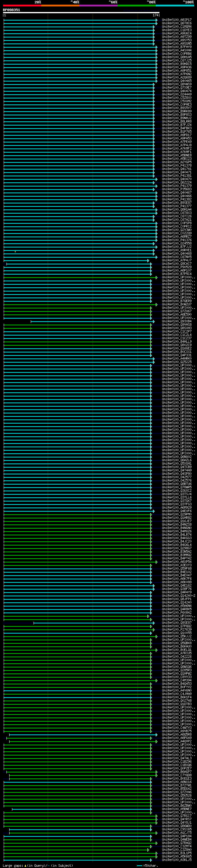Click the cyan ~100% identity legend segment
Viewport: 197px width, 868px height.
tap(175, 6)
